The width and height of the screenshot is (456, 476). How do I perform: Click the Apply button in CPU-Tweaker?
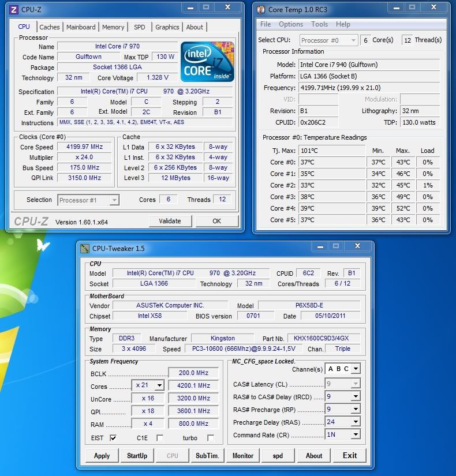pyautogui.click(x=102, y=456)
